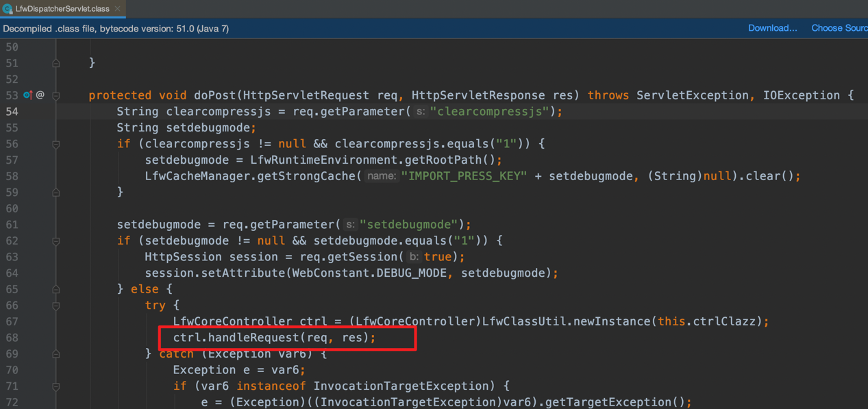The width and height of the screenshot is (868, 409).
Task: Click the catch fold marker on line 69
Action: (x=56, y=354)
